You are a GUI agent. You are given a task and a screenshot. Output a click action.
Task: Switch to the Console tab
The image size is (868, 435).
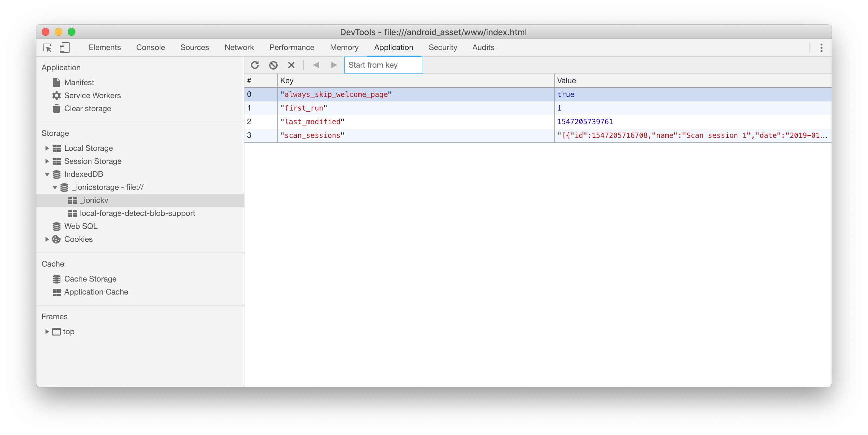click(150, 47)
